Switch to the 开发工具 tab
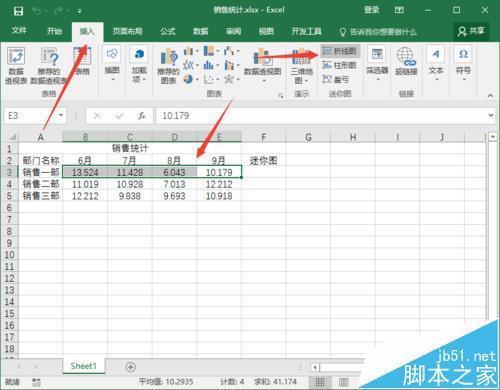Viewport: 500px width, 390px height. point(306,31)
